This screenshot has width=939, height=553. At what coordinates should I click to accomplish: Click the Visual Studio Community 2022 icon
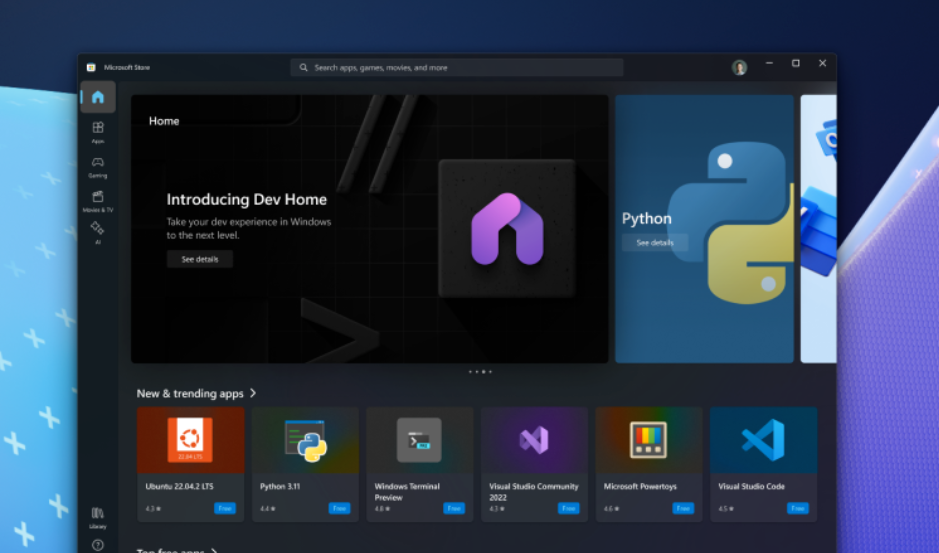coord(534,440)
